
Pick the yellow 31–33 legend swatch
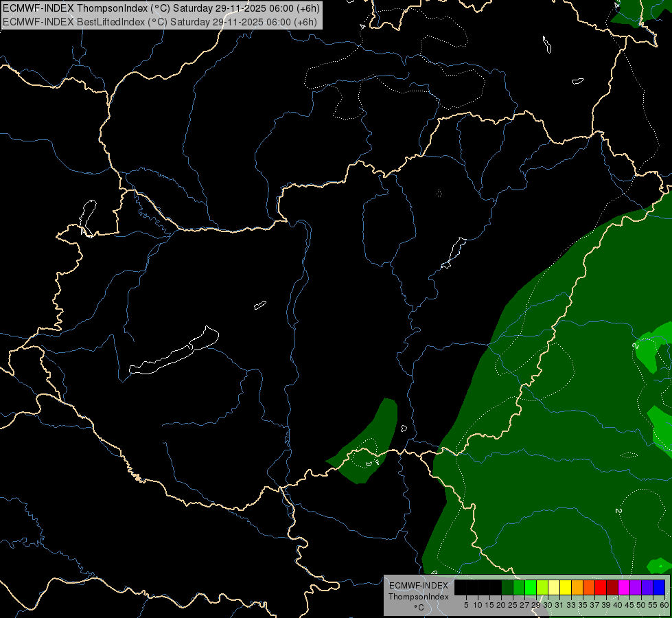[x=566, y=587]
